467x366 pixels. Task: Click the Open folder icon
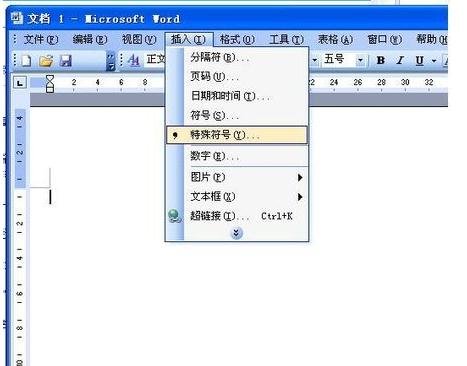pyautogui.click(x=46, y=61)
